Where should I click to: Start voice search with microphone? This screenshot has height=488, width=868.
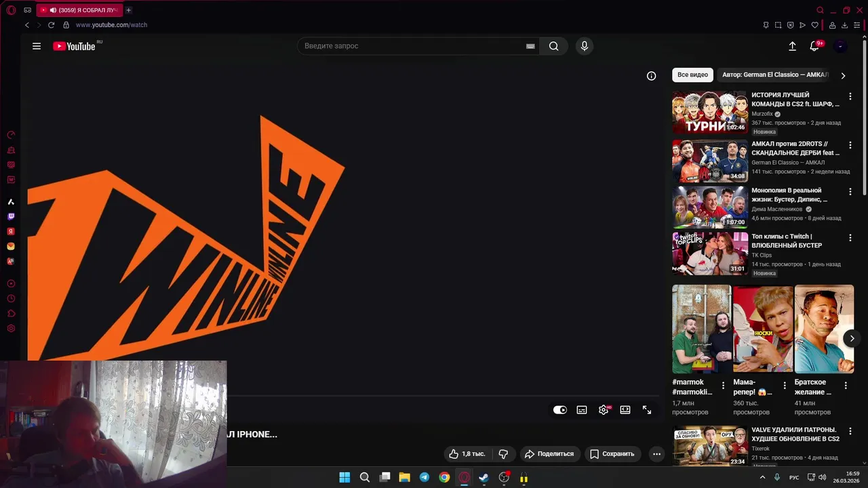pyautogui.click(x=585, y=46)
